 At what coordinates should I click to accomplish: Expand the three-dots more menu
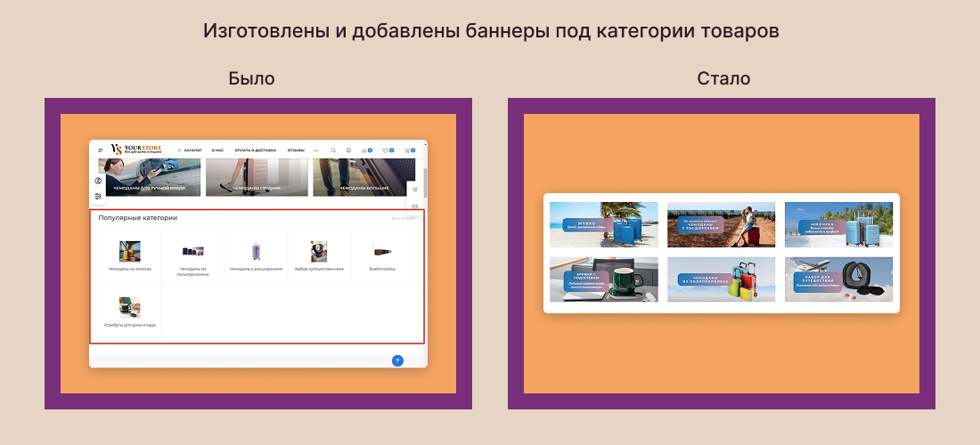[315, 150]
